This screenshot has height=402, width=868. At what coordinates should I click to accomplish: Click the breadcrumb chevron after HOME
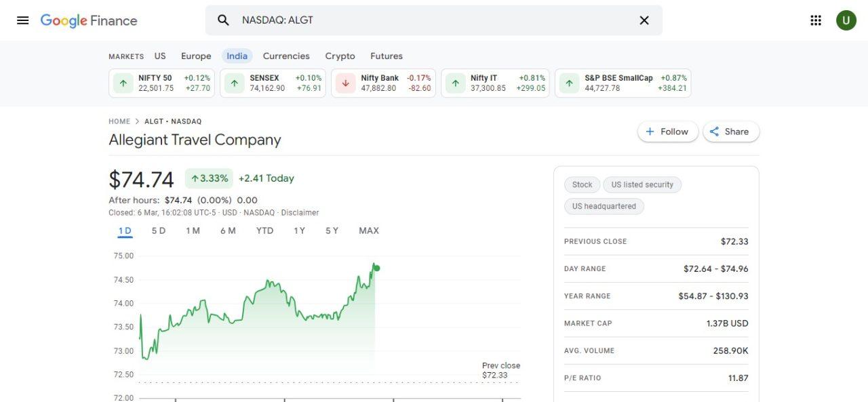[137, 121]
